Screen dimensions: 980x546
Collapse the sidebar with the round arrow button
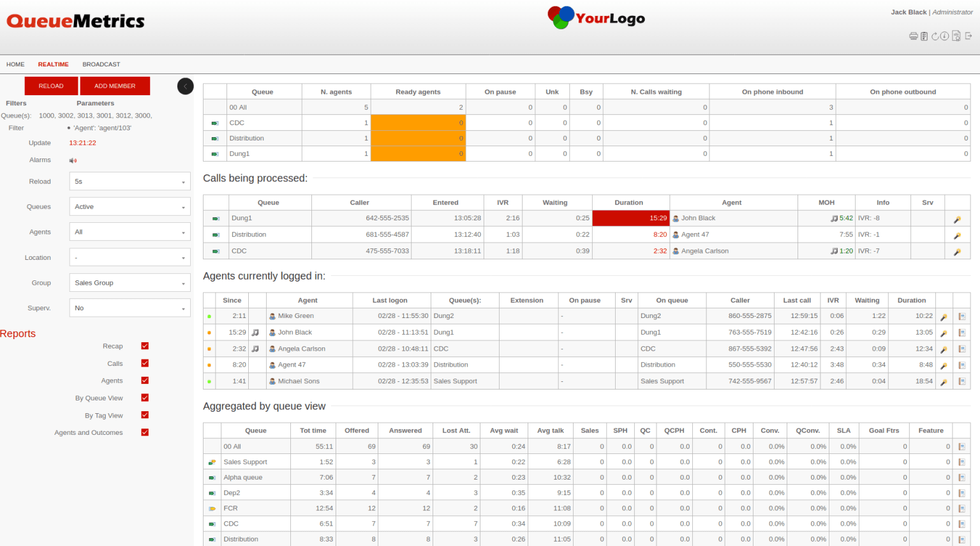point(185,86)
